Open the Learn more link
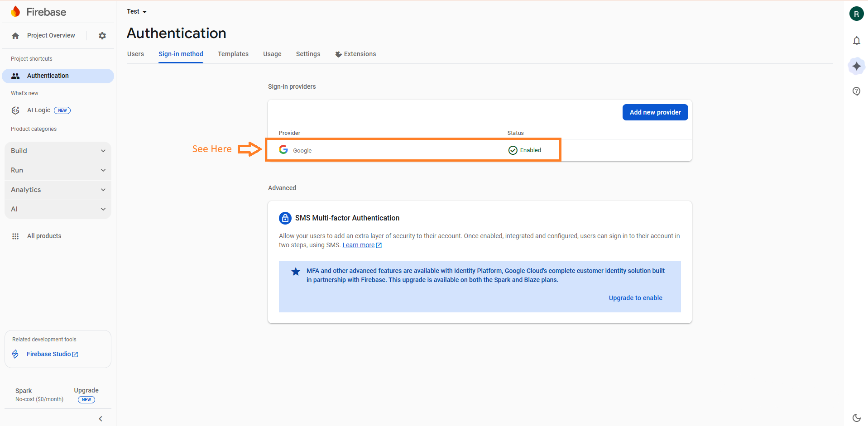Image resolution: width=868 pixels, height=426 pixels. (x=358, y=245)
